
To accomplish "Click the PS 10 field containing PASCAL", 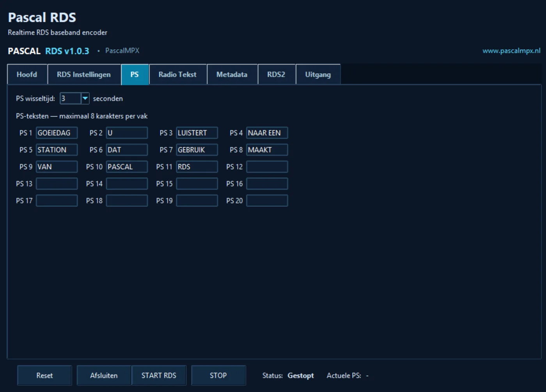I will click(x=127, y=167).
